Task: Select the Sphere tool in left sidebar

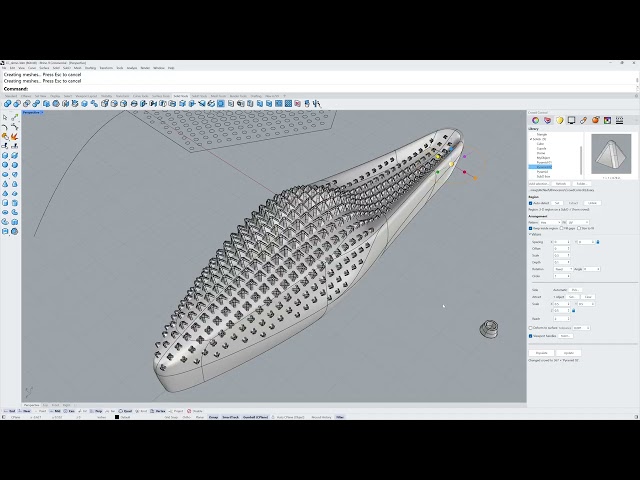Action: point(5,165)
